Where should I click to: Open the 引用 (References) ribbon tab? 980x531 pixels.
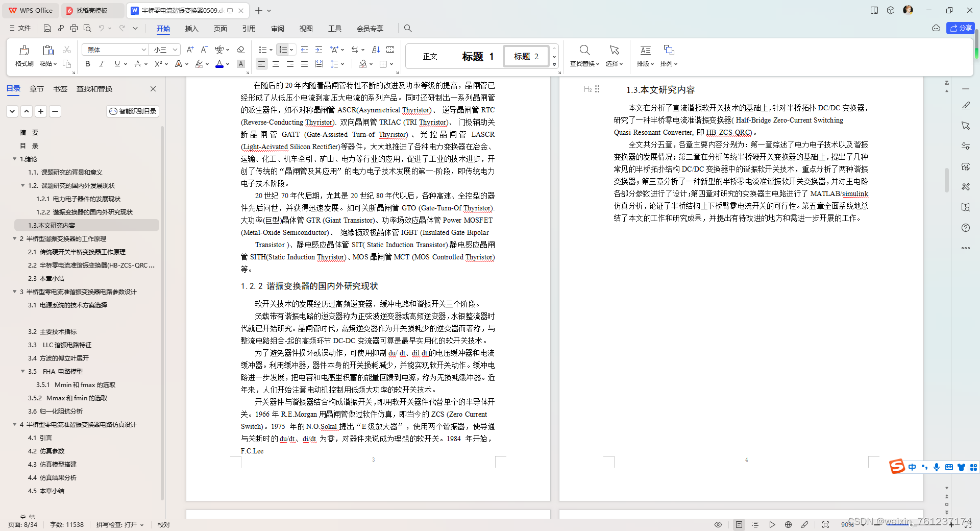coord(249,29)
